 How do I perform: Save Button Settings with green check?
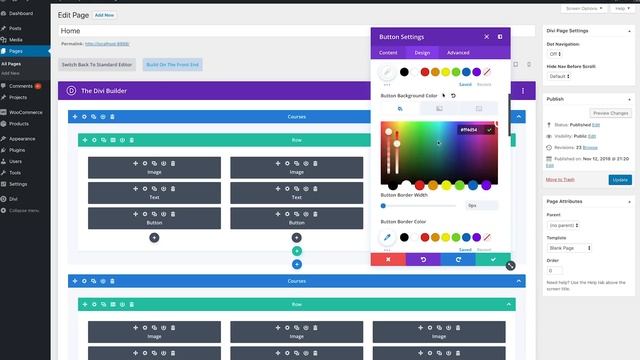coord(493,260)
